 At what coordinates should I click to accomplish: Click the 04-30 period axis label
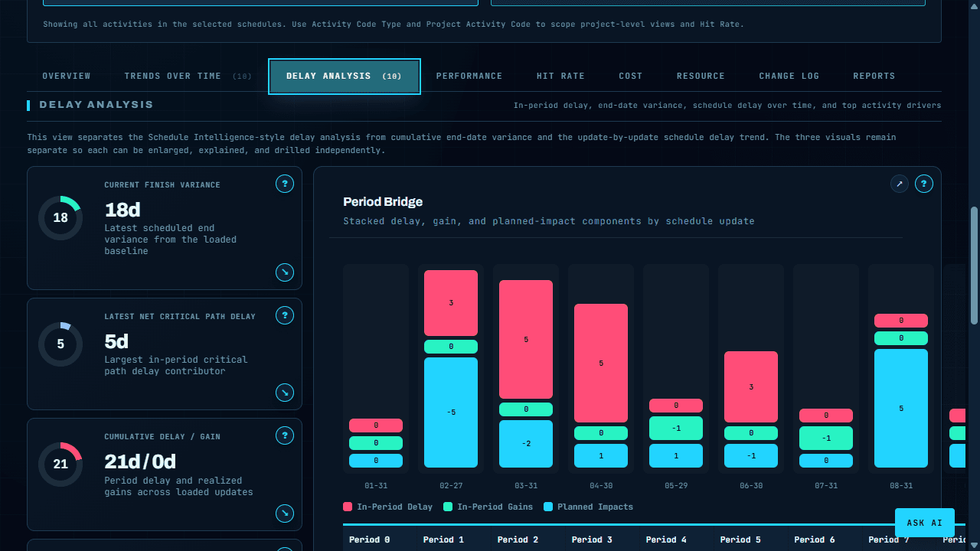click(601, 486)
